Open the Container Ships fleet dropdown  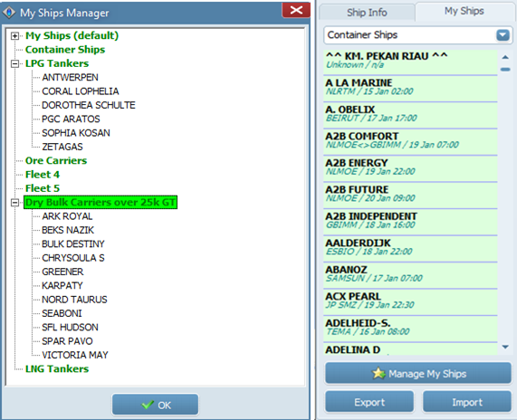click(x=503, y=35)
